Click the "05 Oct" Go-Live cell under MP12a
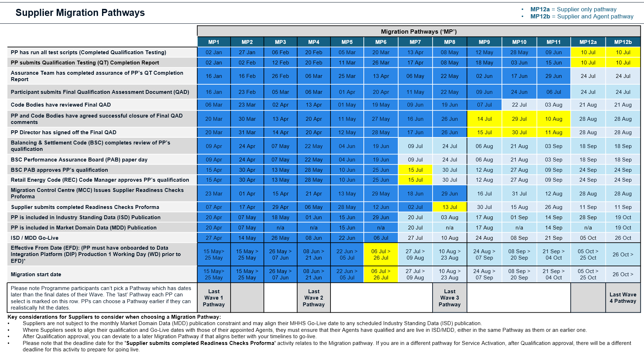The image size is (644, 352). click(x=588, y=238)
